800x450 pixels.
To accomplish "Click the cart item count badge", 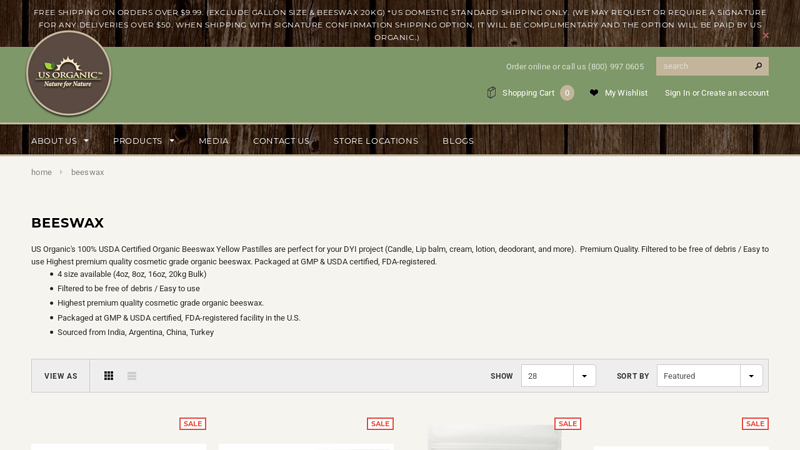I will click(567, 93).
